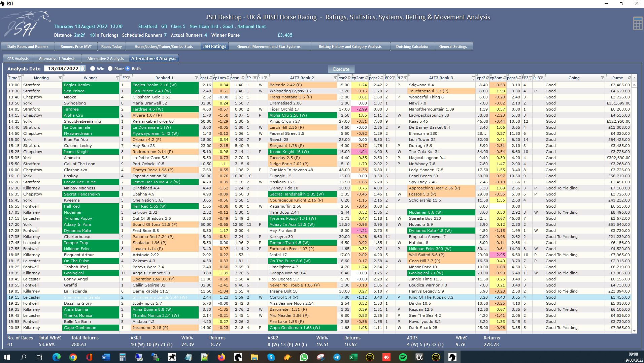The height and width of the screenshot is (363, 644).
Task: Click the Execute button
Action: pos(341,69)
